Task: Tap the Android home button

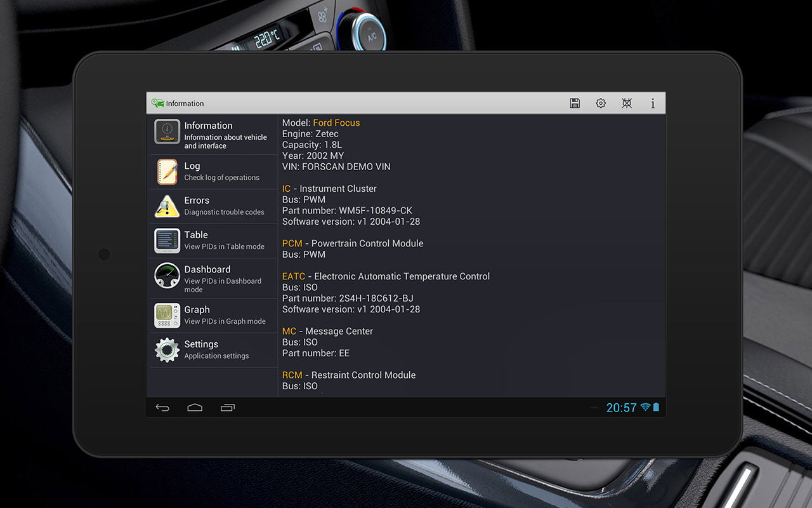Action: coord(195,407)
